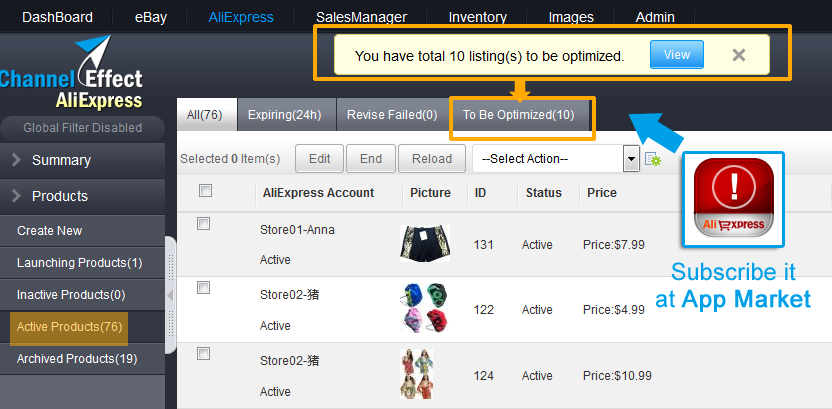This screenshot has height=409, width=832.
Task: Sort by the Price column header
Action: (602, 193)
